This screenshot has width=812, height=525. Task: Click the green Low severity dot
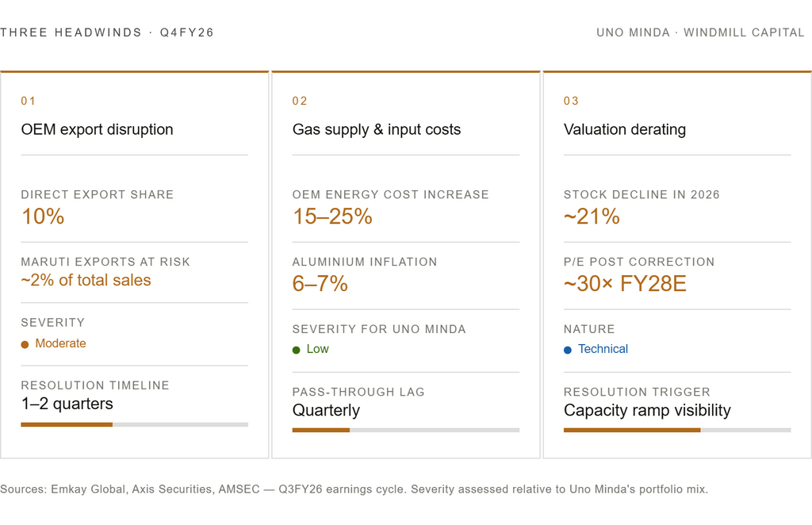point(297,350)
